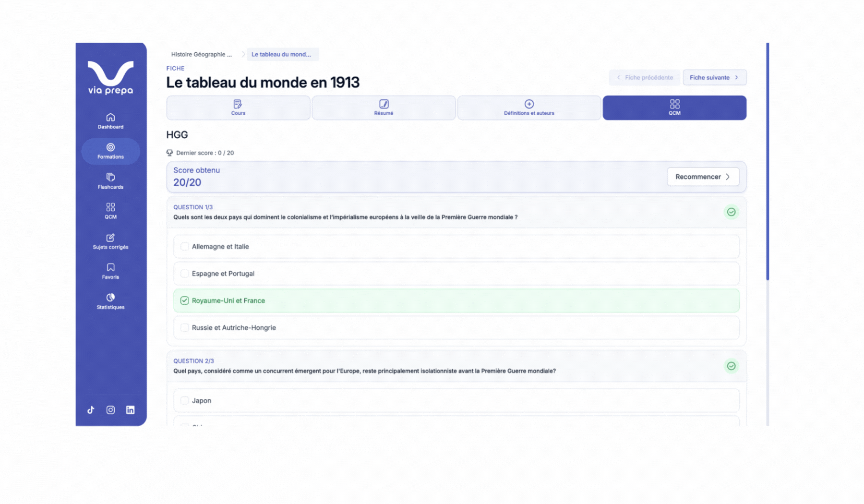The image size is (864, 504).
Task: Click the vertical page scrollbar
Action: tap(768, 161)
